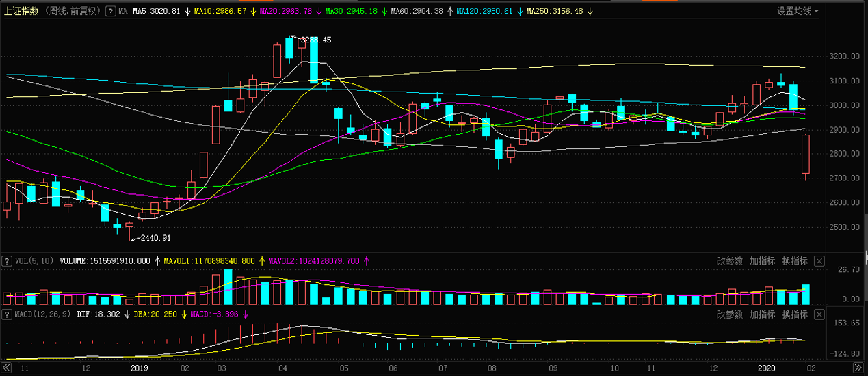Click the last weekly candlestick near 2020-02

click(x=806, y=155)
